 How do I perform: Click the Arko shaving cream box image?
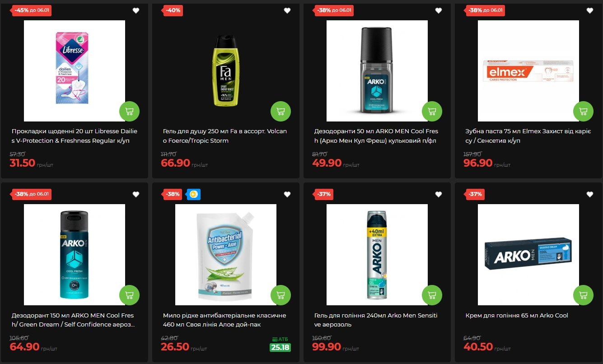pos(528,255)
